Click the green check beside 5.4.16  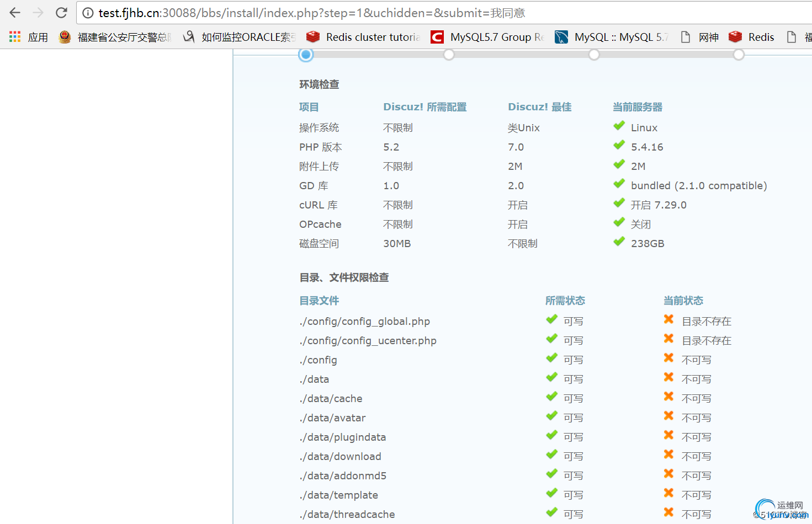pos(619,145)
